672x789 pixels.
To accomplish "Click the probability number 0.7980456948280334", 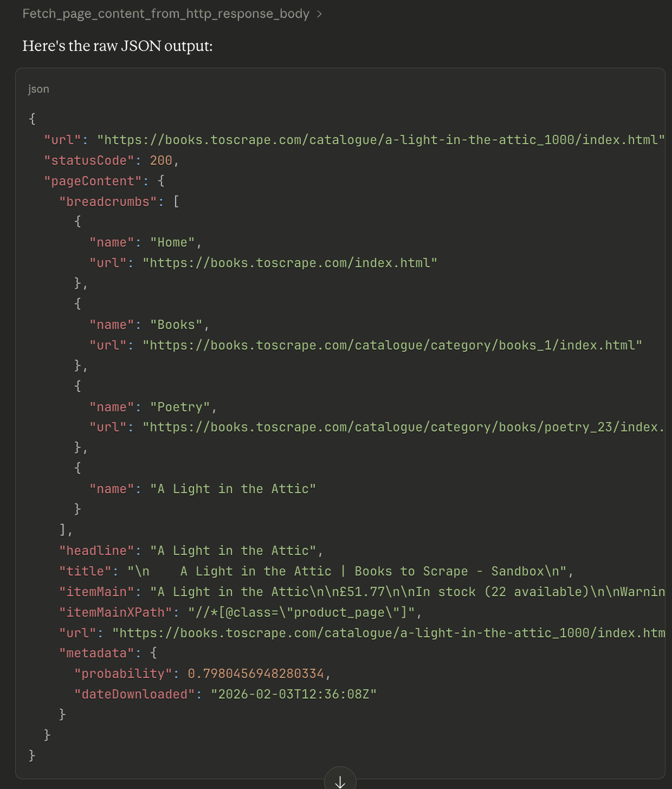I will pyautogui.click(x=256, y=674).
